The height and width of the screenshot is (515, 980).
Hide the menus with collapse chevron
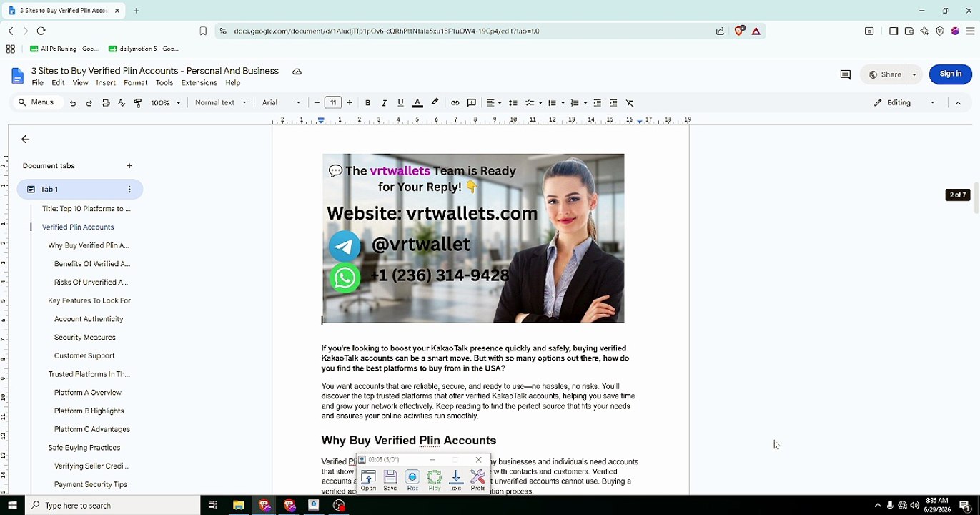pyautogui.click(x=958, y=103)
